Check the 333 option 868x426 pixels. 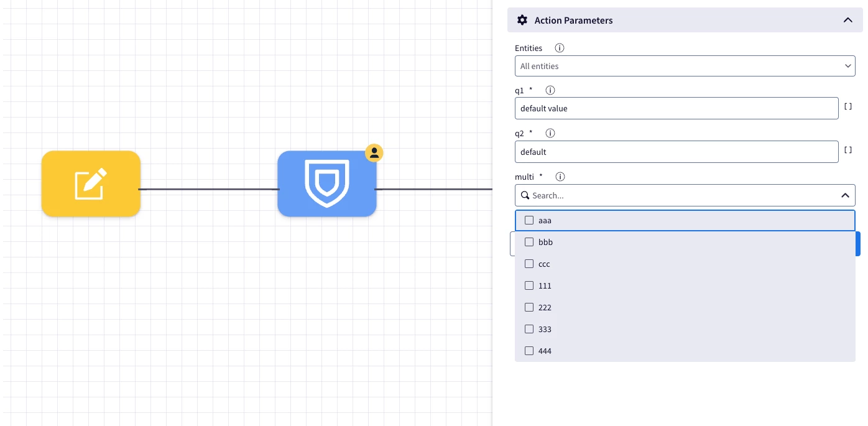point(529,329)
